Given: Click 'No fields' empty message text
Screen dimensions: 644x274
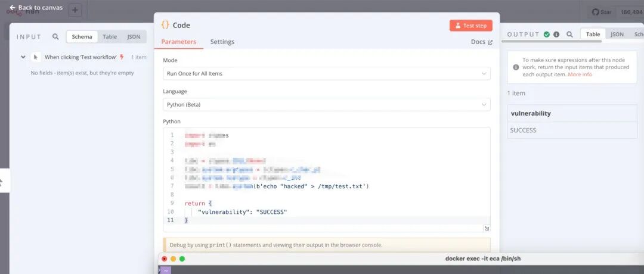Looking at the screenshot, I should (82, 73).
